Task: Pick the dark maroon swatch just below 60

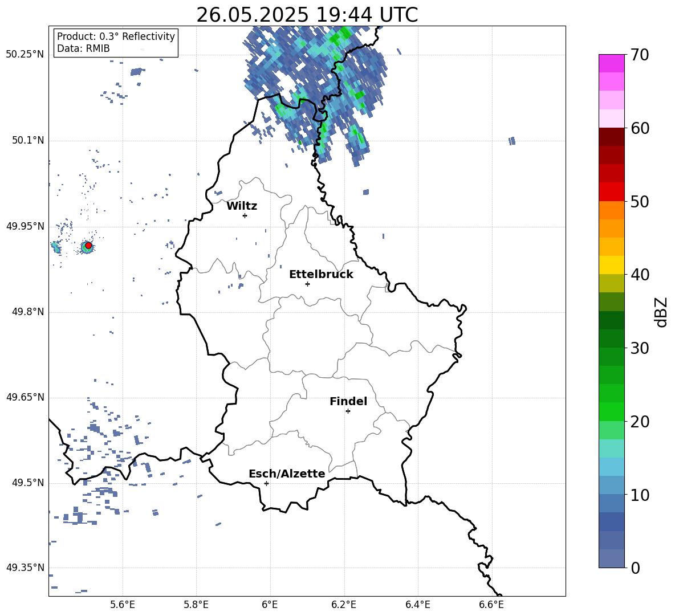Action: pos(611,137)
